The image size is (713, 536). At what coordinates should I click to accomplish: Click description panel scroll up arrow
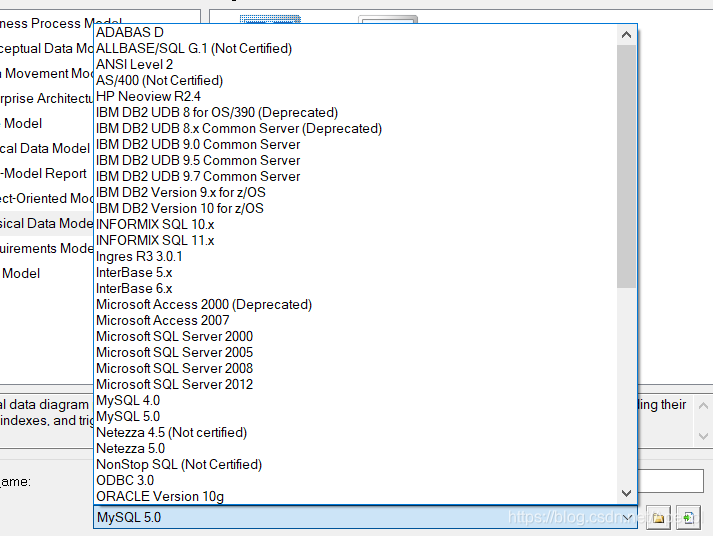click(703, 406)
